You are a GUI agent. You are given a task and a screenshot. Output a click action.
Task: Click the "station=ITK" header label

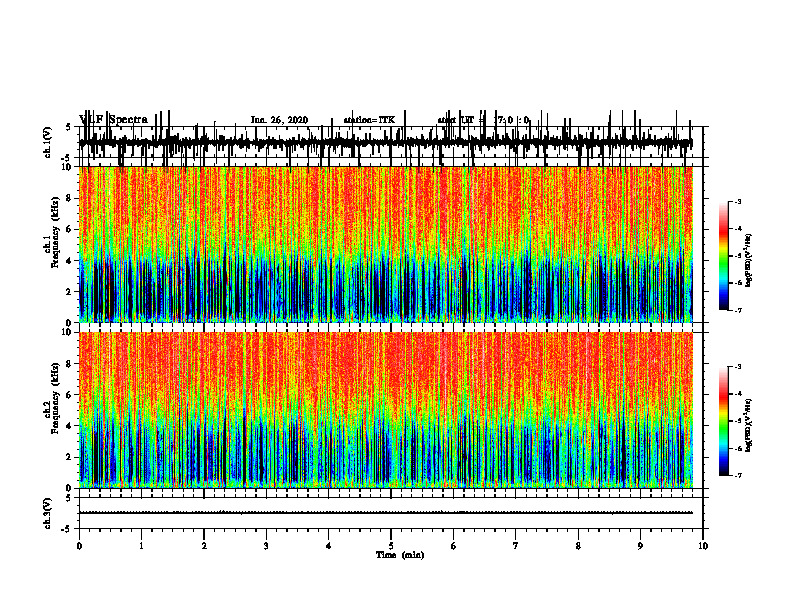point(369,120)
